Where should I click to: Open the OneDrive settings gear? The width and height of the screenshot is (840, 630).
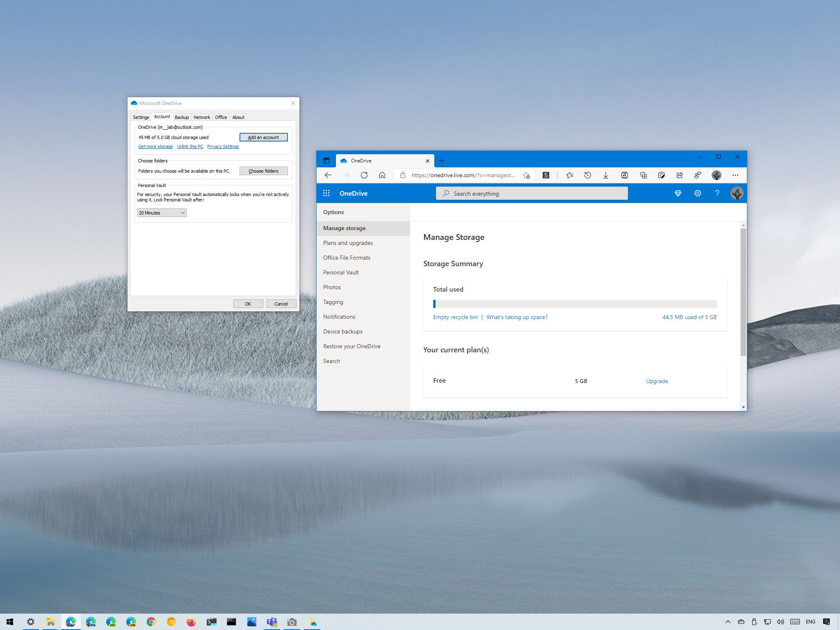point(697,193)
